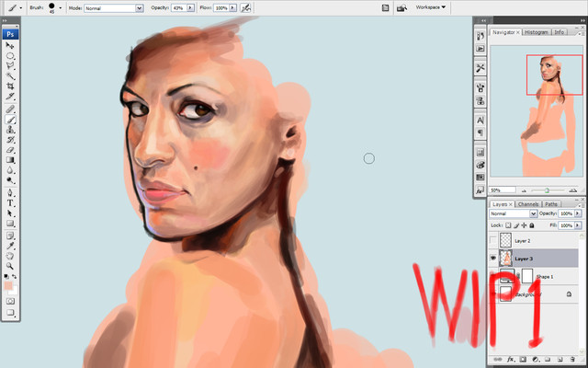Select the Clone Stamp tool

click(10, 130)
